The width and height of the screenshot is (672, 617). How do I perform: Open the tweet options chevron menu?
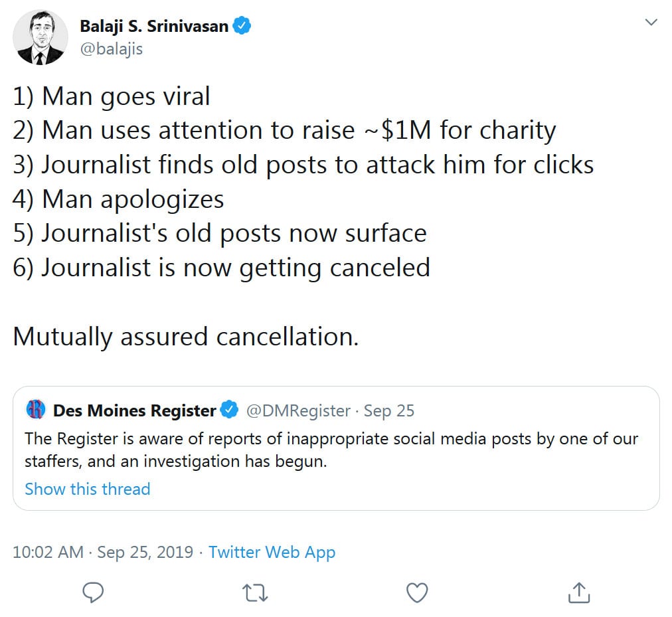651,23
